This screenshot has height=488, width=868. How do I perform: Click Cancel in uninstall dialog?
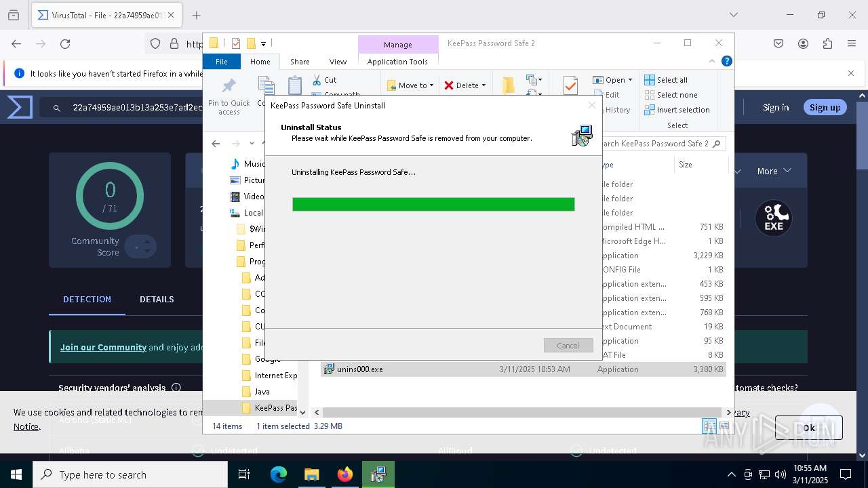coord(568,346)
